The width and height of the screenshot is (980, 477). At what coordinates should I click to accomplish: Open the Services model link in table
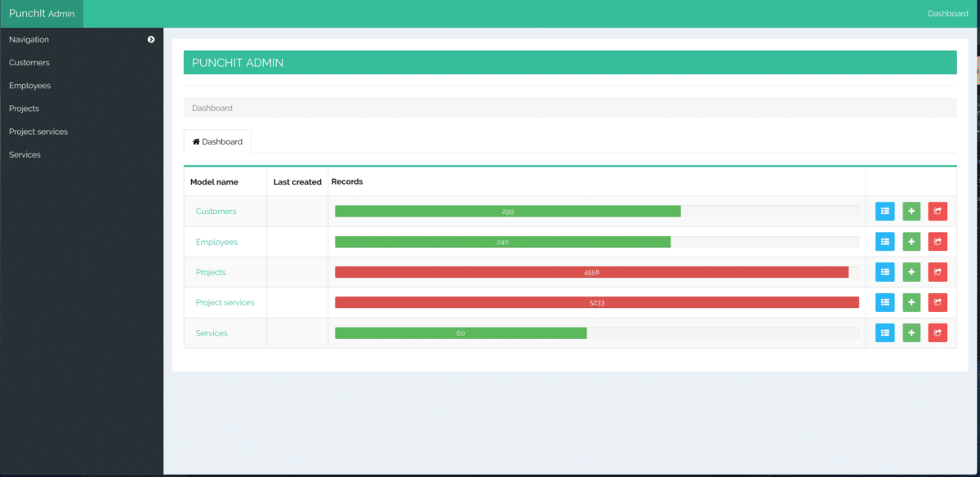(x=212, y=333)
